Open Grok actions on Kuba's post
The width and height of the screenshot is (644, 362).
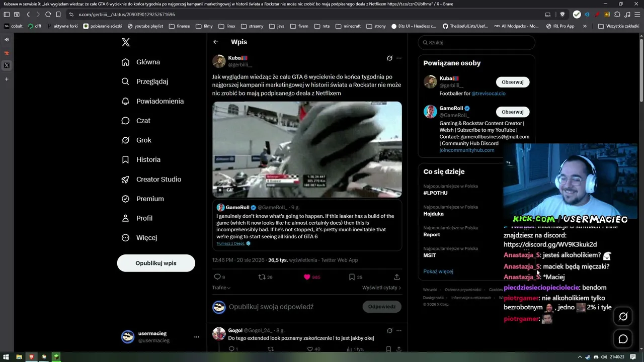pos(389,58)
